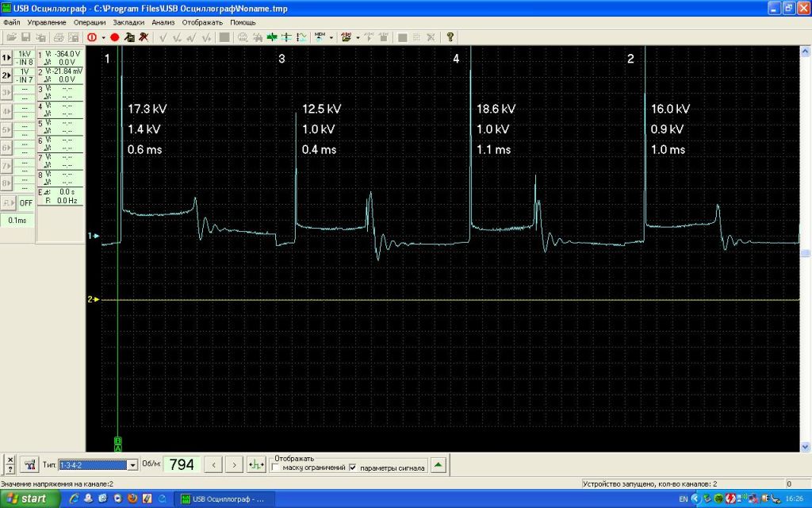This screenshot has width=812, height=508.
Task: Click the green up-triangle button at bottom
Action: click(x=438, y=464)
